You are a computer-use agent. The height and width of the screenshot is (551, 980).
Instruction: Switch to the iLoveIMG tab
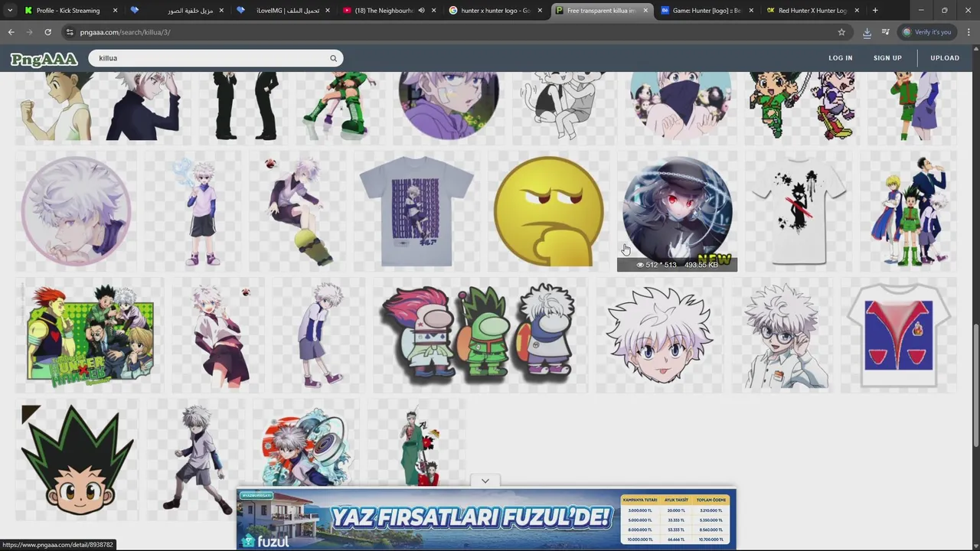[x=283, y=11]
